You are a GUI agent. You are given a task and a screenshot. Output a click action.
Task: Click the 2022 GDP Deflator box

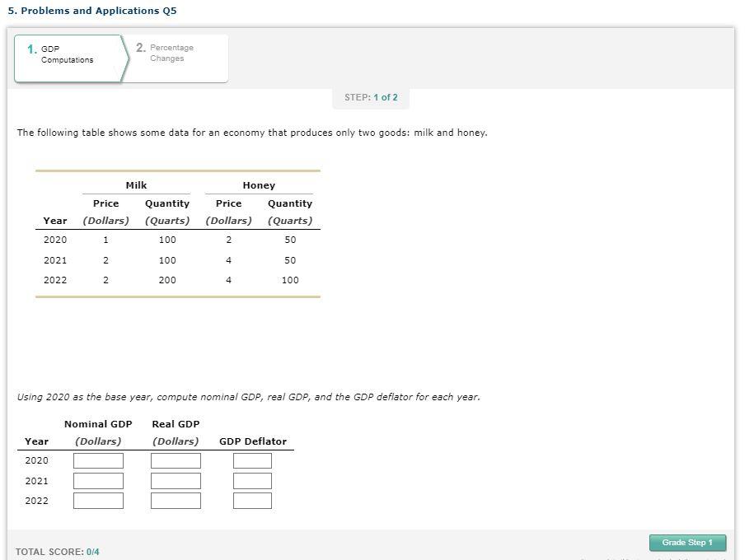252,501
